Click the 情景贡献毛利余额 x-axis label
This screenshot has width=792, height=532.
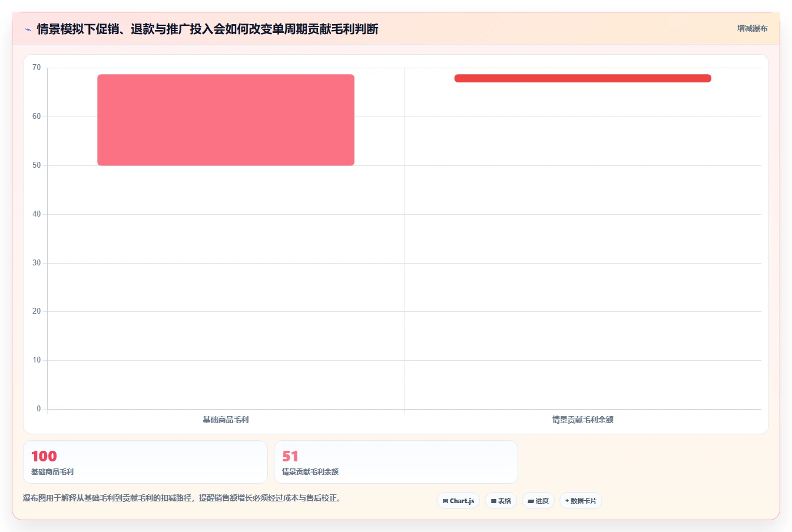click(x=583, y=420)
